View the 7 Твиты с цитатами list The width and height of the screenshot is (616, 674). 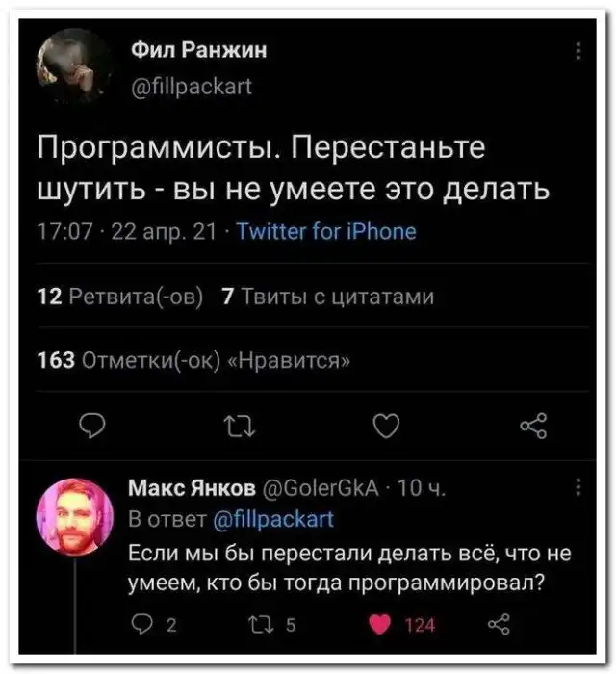pos(327,297)
